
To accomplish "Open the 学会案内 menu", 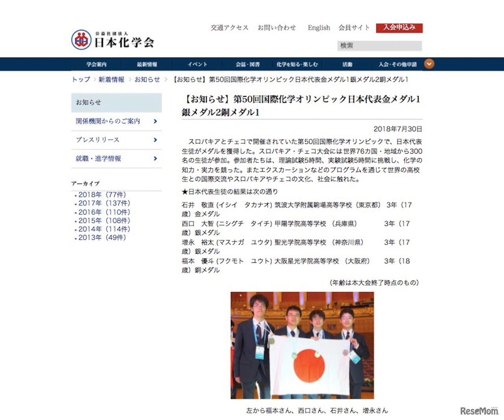I will click(x=96, y=64).
